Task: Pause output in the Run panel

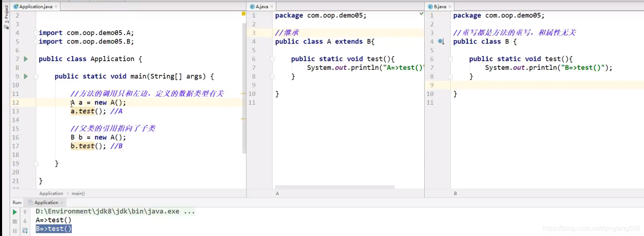Action: click(15, 231)
